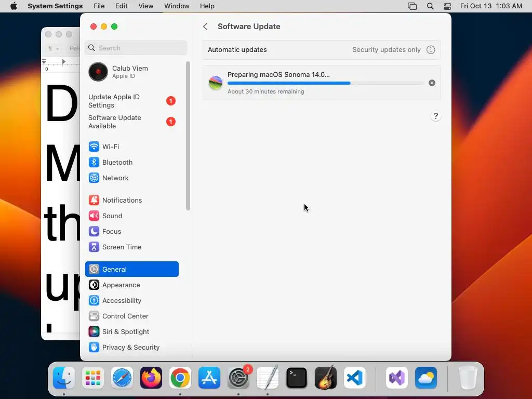The image size is (532, 399).
Task: Open Spotlight search in menu bar
Action: click(430, 6)
